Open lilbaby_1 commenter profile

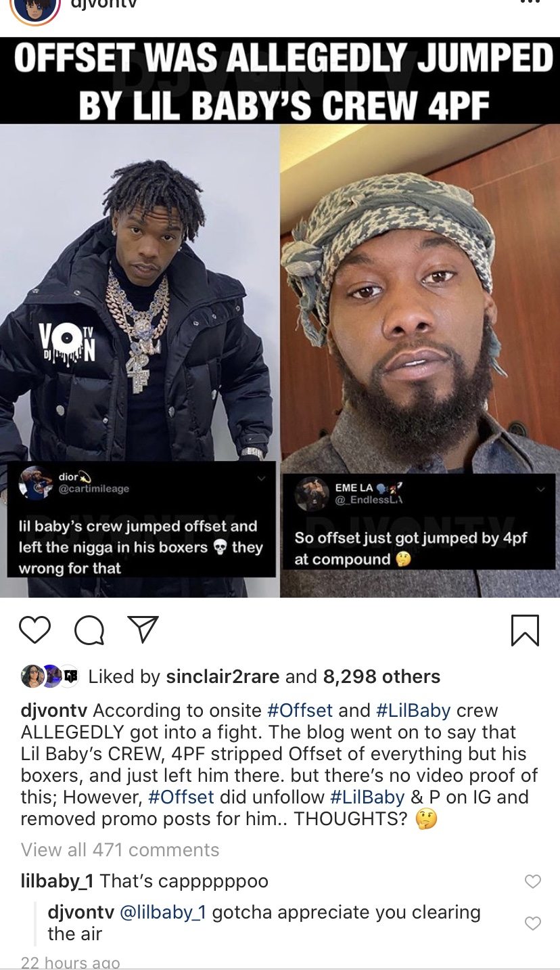click(x=58, y=881)
